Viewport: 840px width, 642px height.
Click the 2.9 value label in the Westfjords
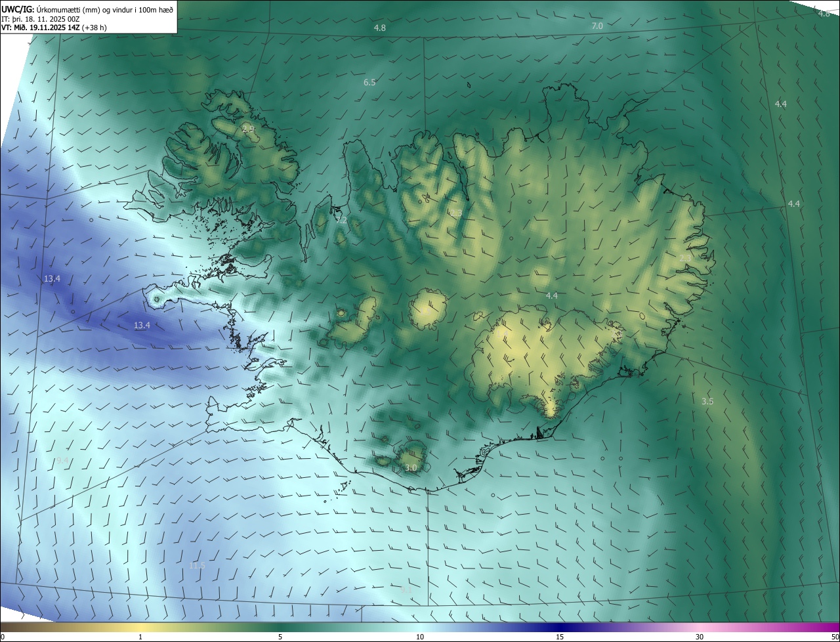[248, 129]
